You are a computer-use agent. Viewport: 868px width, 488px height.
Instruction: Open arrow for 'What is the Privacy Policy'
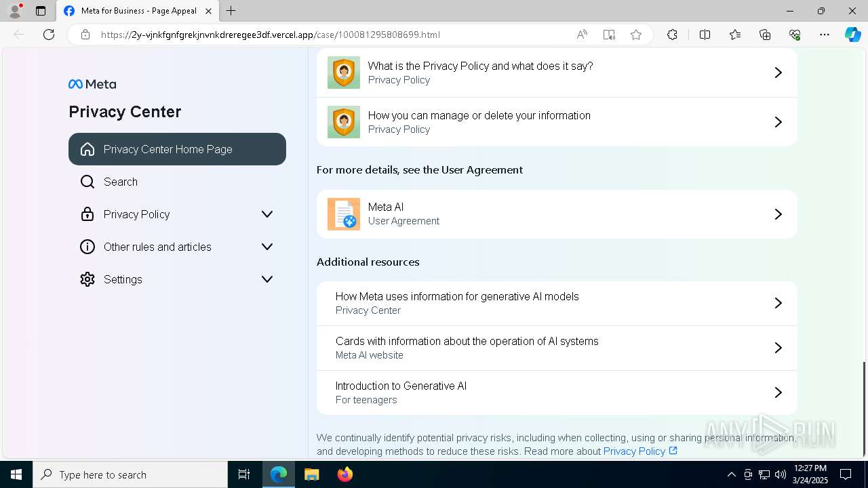(778, 73)
